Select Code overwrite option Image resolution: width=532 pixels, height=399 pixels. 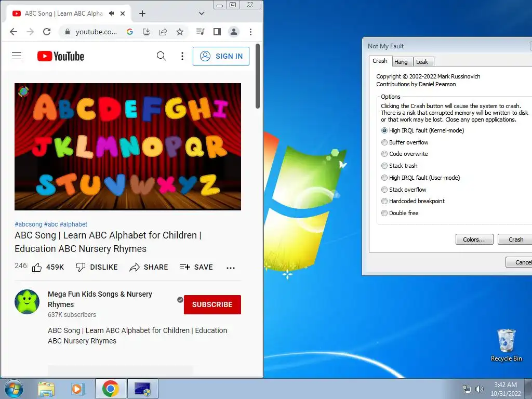coord(404,154)
